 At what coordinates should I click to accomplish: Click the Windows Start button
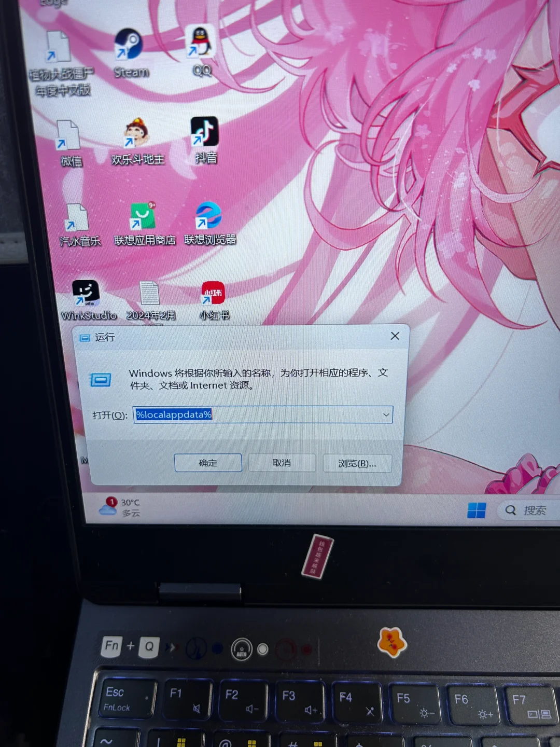[x=477, y=510]
